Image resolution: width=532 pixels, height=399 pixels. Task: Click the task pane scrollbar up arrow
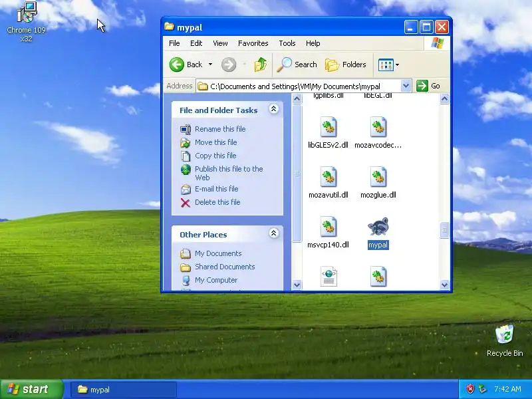[297, 98]
